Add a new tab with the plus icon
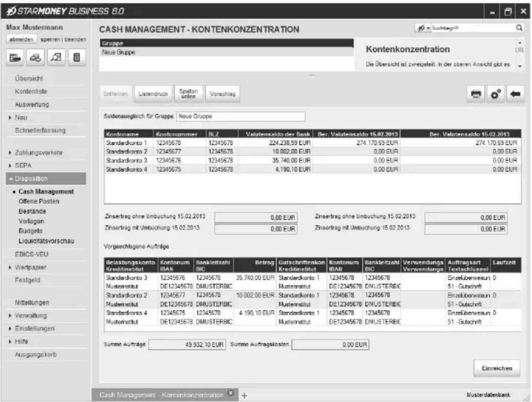Image resolution: width=532 pixels, height=402 pixels. 244,395
